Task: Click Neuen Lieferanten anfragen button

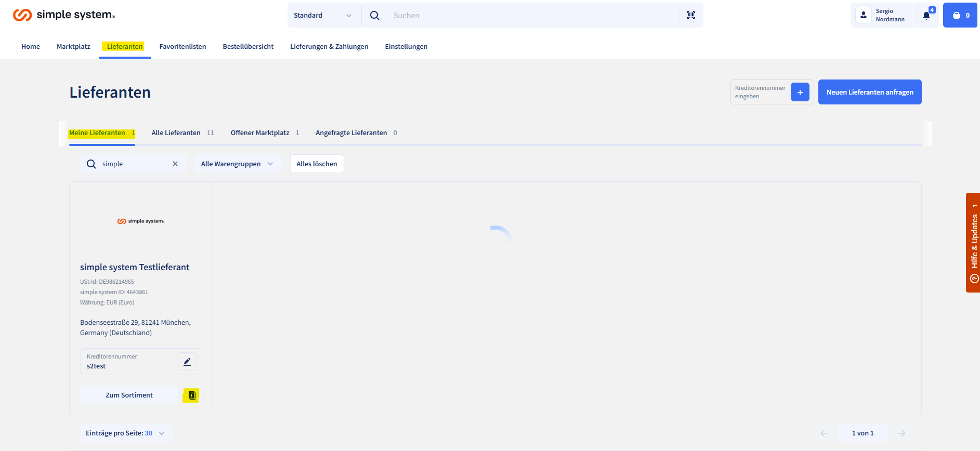Action: 869,92
